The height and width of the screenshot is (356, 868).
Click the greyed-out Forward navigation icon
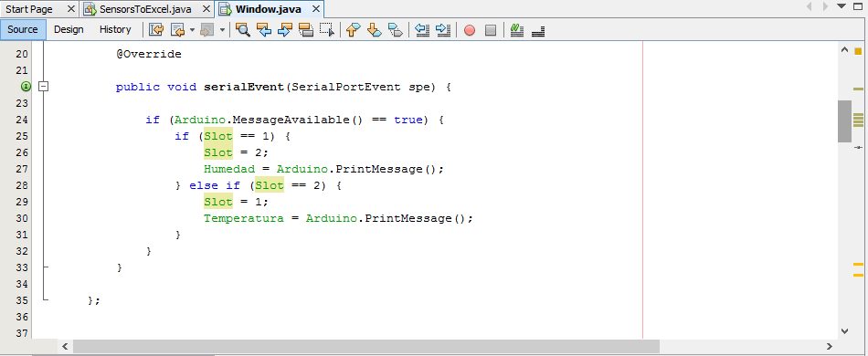pyautogui.click(x=207, y=30)
